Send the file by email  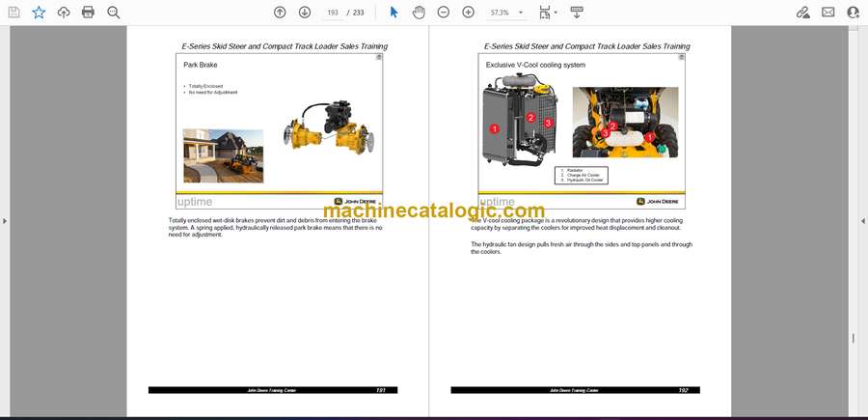pos(828,13)
